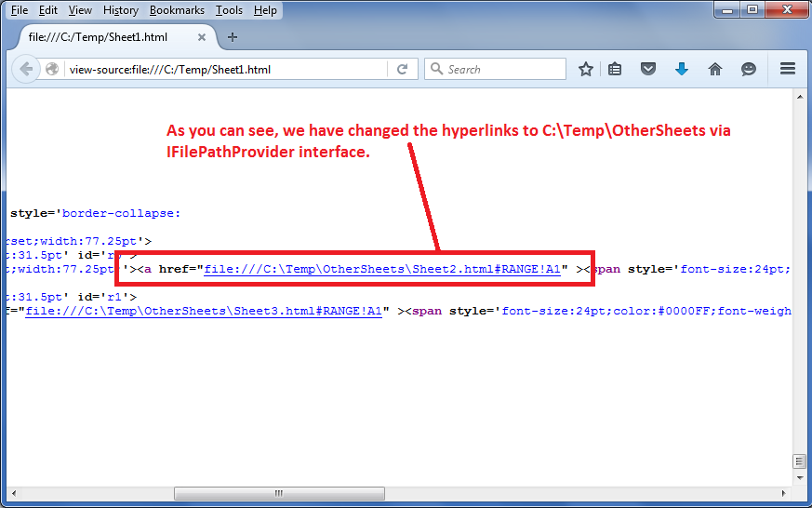Screen dimensions: 812x508
Task: Open the History menu
Action: [x=121, y=10]
